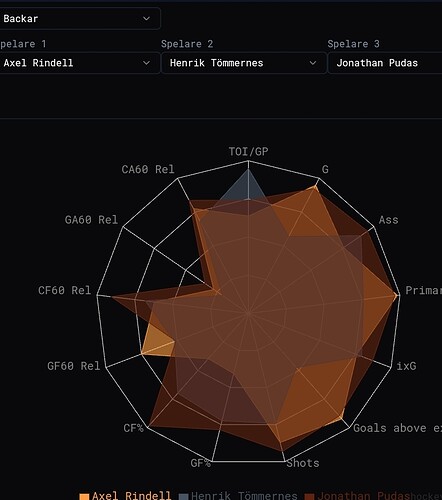
Task: Click the CF% axis label
Action: point(133,428)
